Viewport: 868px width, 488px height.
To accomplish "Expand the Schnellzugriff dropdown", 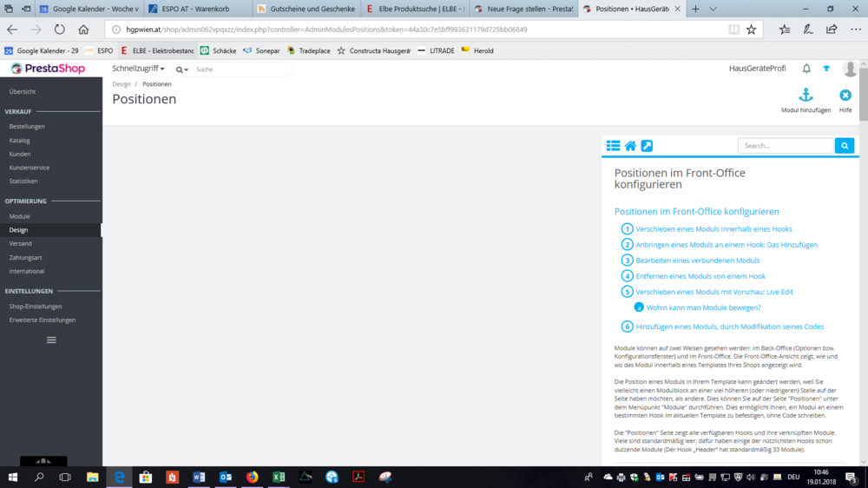I will (x=138, y=69).
